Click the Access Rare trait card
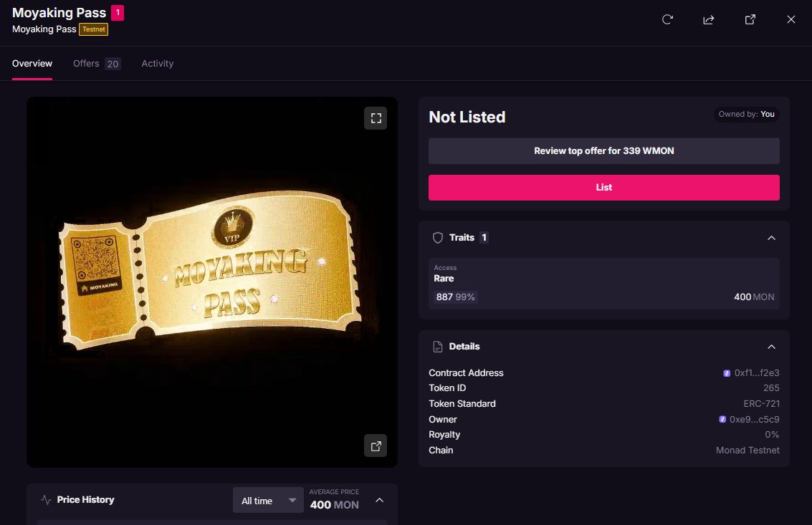The height and width of the screenshot is (525, 812). click(x=604, y=283)
